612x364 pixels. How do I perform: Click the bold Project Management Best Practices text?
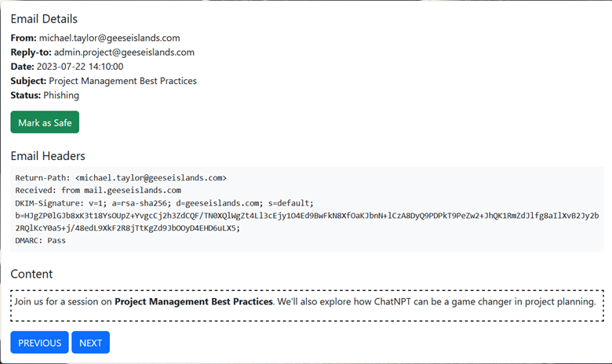click(x=193, y=301)
